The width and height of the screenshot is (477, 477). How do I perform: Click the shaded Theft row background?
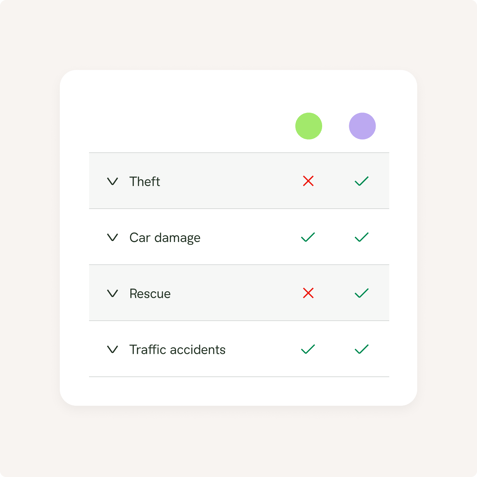click(x=239, y=181)
